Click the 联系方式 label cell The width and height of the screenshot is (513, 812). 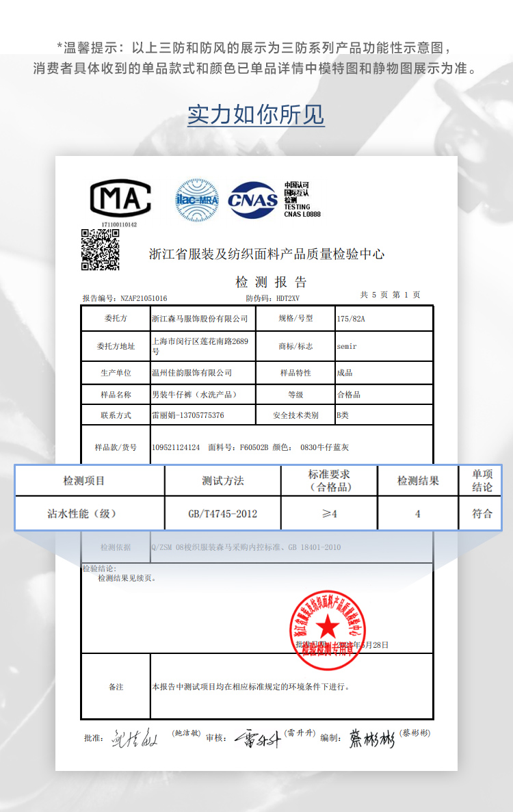point(116,415)
